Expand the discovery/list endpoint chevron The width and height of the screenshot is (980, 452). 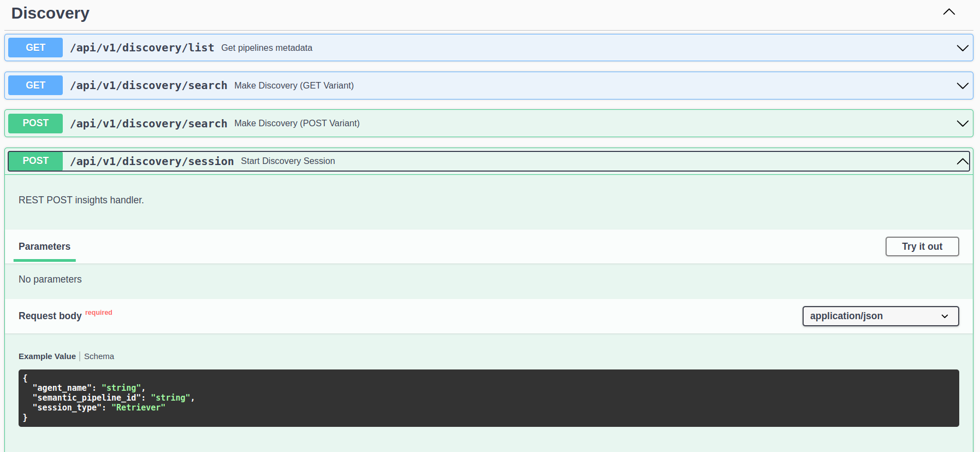click(x=963, y=48)
